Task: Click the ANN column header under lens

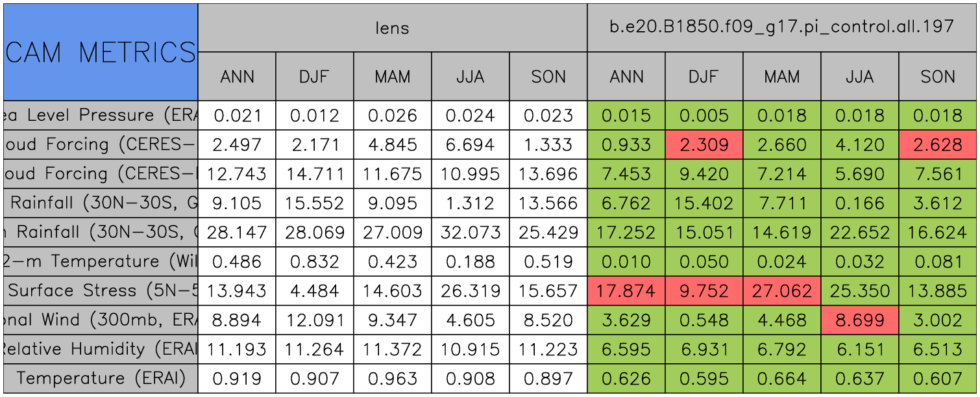Action: pos(237,77)
